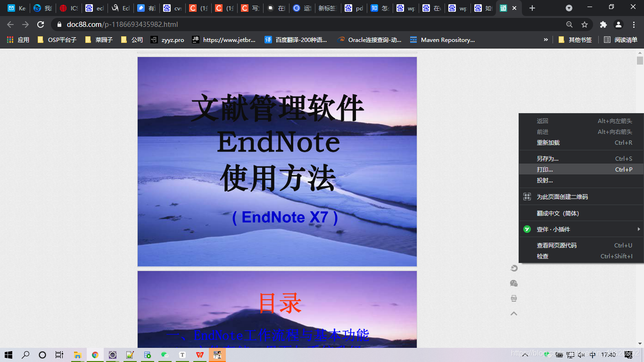Viewport: 644px width, 362px height.
Task: Click the 目录 slide image
Action: [277, 309]
